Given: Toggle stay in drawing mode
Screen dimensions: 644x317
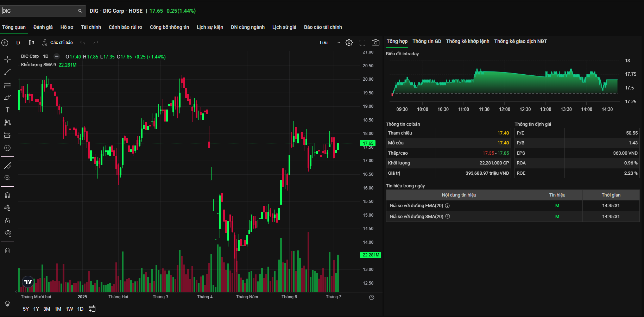Looking at the screenshot, I should tap(7, 208).
